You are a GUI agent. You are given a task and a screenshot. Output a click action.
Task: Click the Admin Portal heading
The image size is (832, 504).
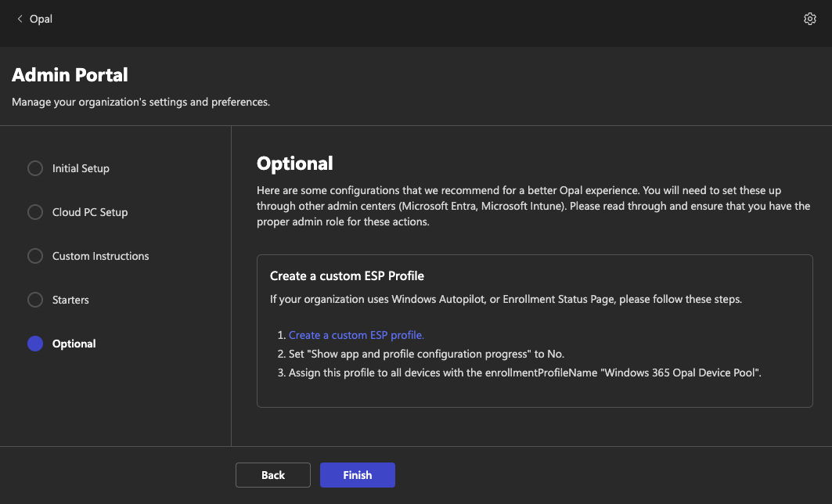70,75
